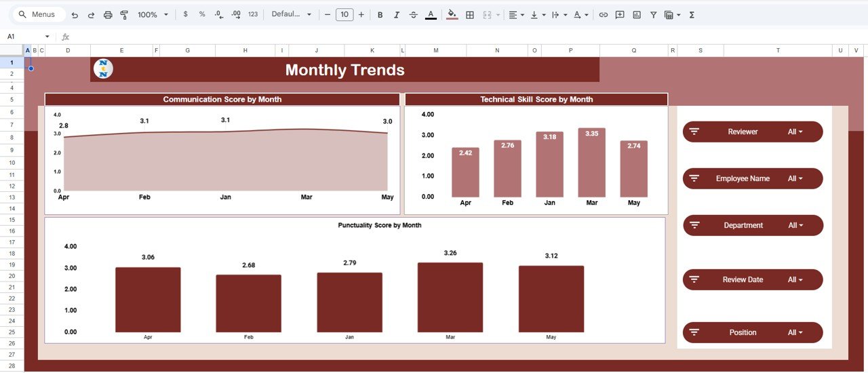Viewport: 868px width, 373px height.
Task: Click the 2.68 Feb punctuality bar
Action: pos(248,304)
